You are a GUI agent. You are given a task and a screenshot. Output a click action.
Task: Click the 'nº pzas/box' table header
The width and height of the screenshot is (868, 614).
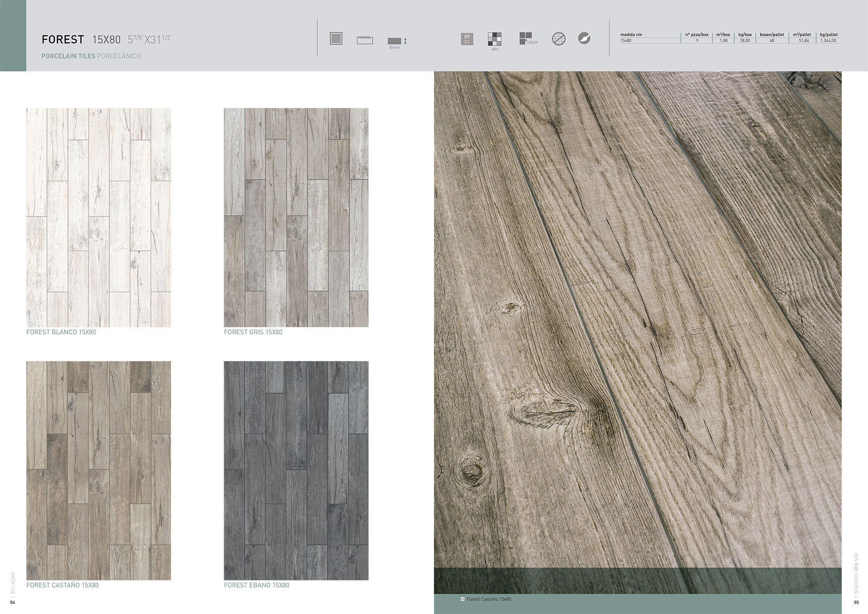[696, 35]
